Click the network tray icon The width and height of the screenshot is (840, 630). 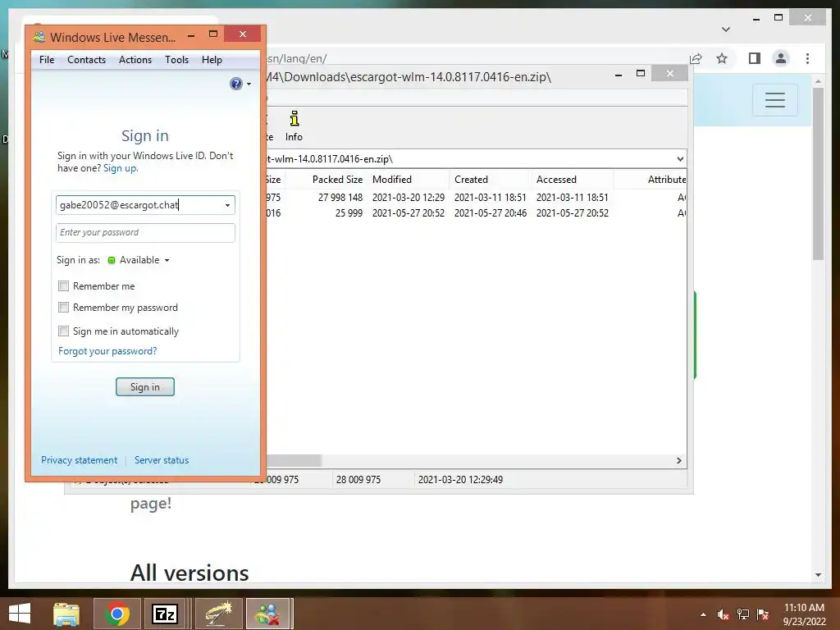[743, 614]
